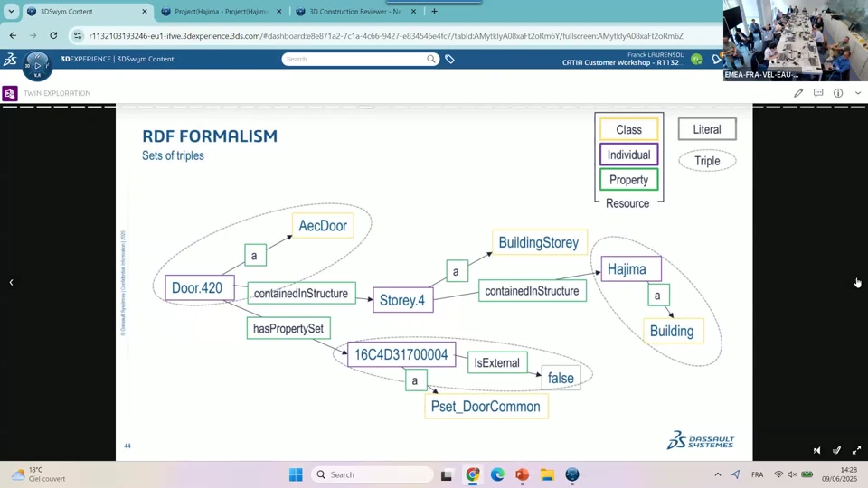Go to the previous slide arrow
Viewport: 868px width, 488px height.
11,282
